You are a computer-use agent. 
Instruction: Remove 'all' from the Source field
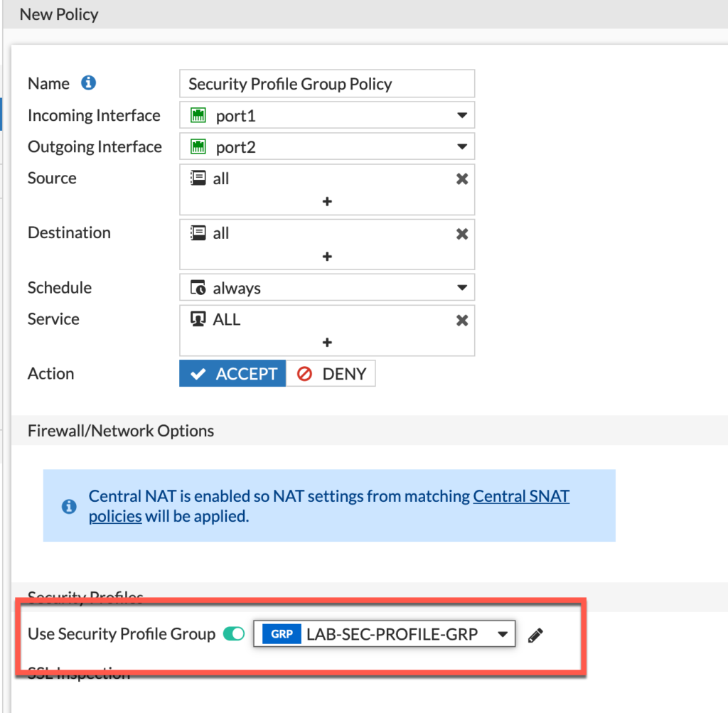(x=461, y=178)
